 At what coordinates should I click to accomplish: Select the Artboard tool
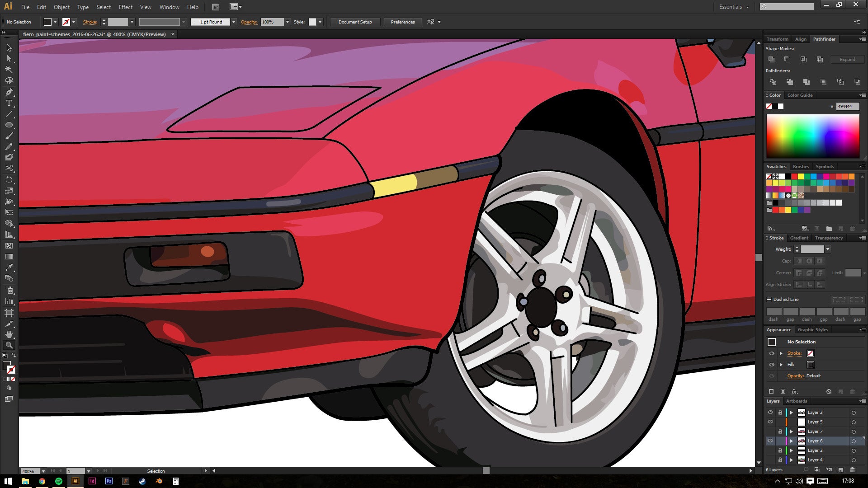tap(9, 312)
